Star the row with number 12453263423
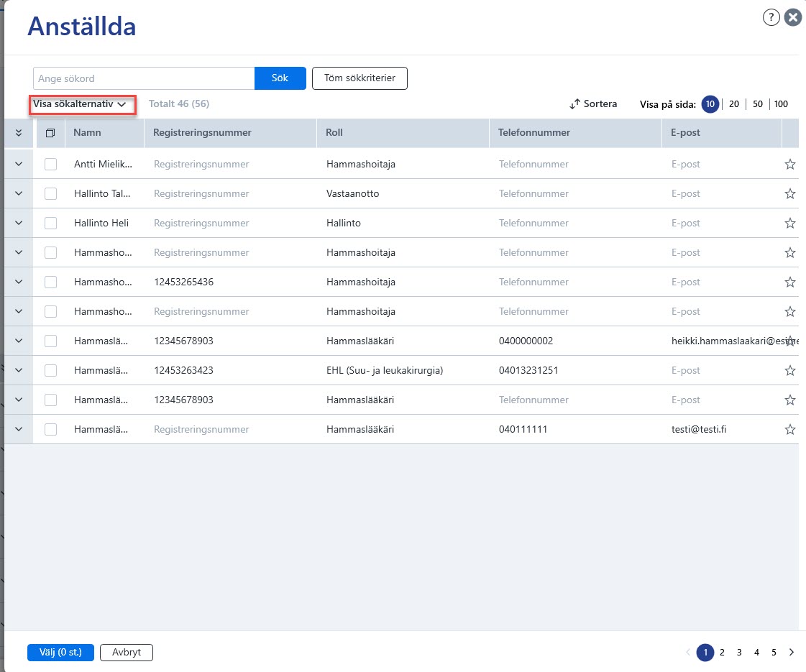The width and height of the screenshot is (806, 672). tap(790, 370)
